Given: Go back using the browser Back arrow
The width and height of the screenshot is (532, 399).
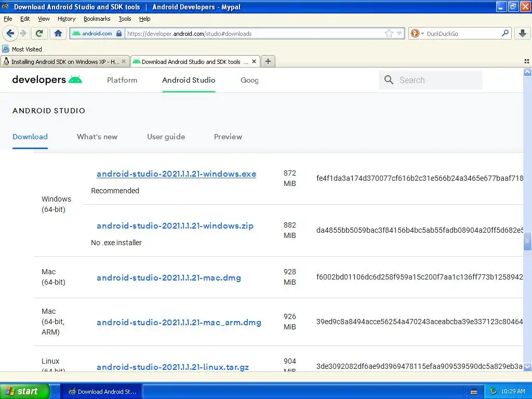Looking at the screenshot, I should click(10, 33).
